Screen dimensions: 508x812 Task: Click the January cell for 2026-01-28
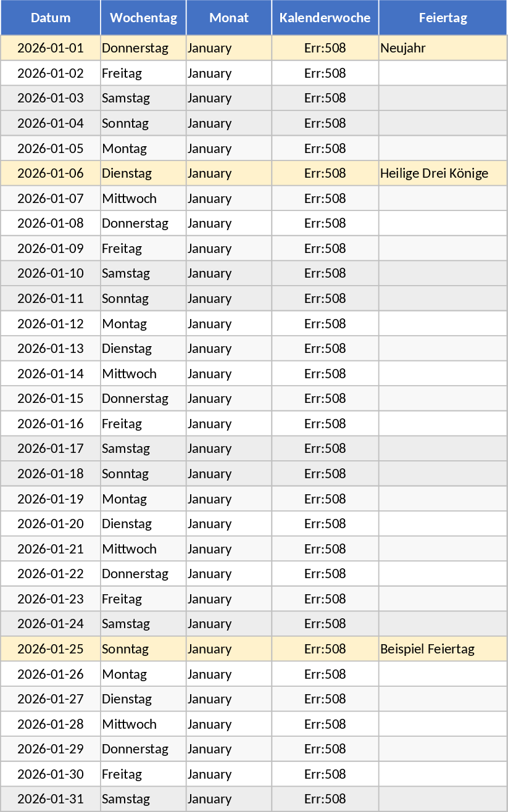pos(229,724)
